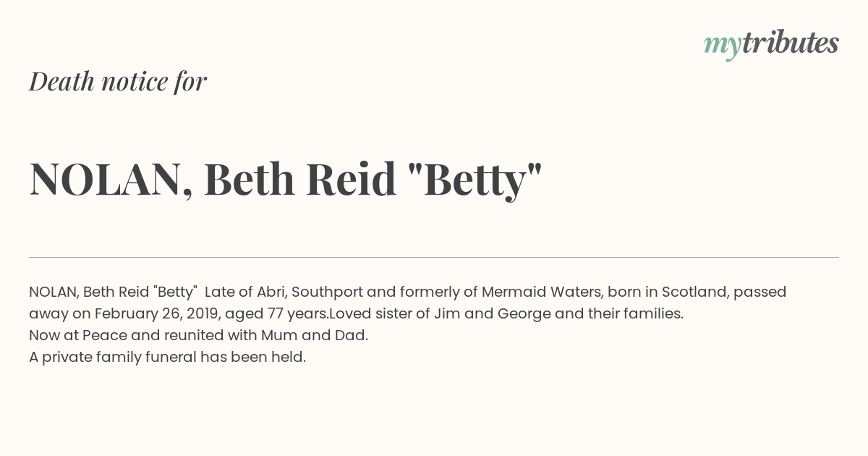Click the mytributes logo
The height and width of the screenshot is (456, 868).
[771, 44]
